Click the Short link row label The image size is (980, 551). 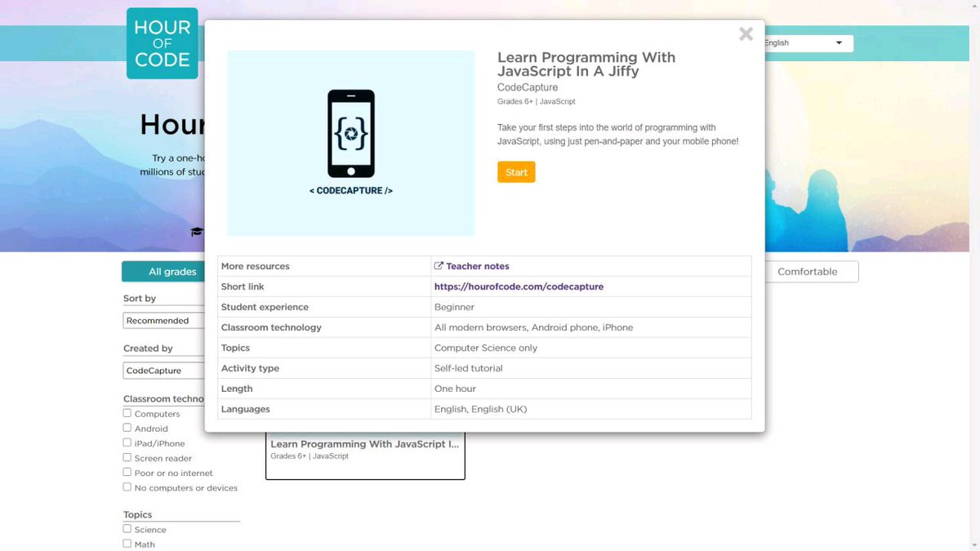click(x=243, y=287)
